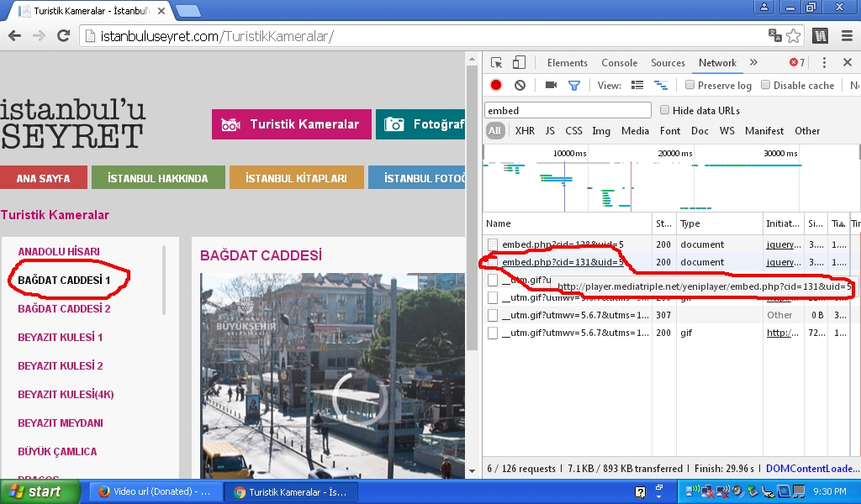
Task: Select the Network tab
Action: [x=717, y=62]
